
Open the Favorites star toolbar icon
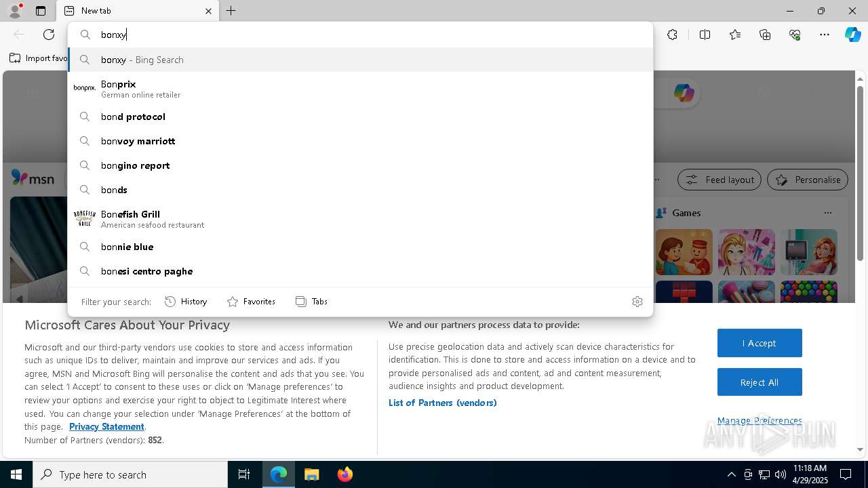[x=735, y=35]
